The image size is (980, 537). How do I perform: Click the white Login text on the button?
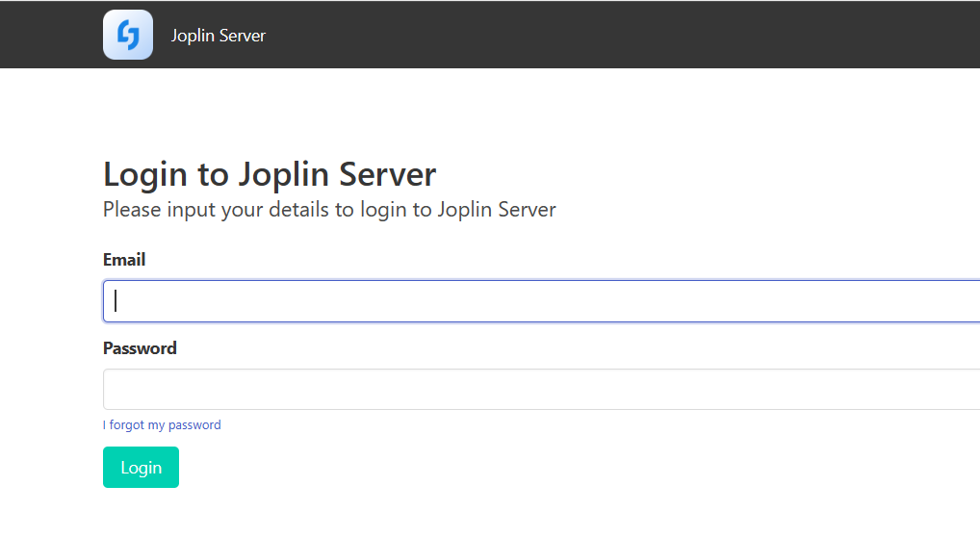142,468
